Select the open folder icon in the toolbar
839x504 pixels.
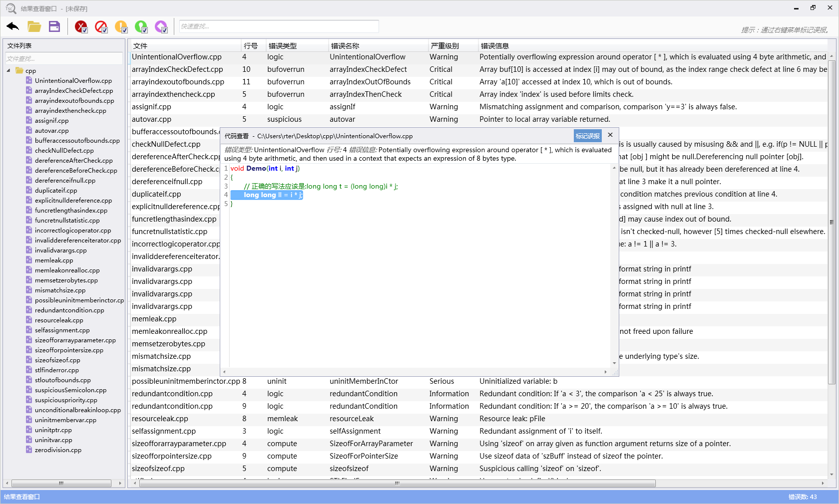coord(34,26)
